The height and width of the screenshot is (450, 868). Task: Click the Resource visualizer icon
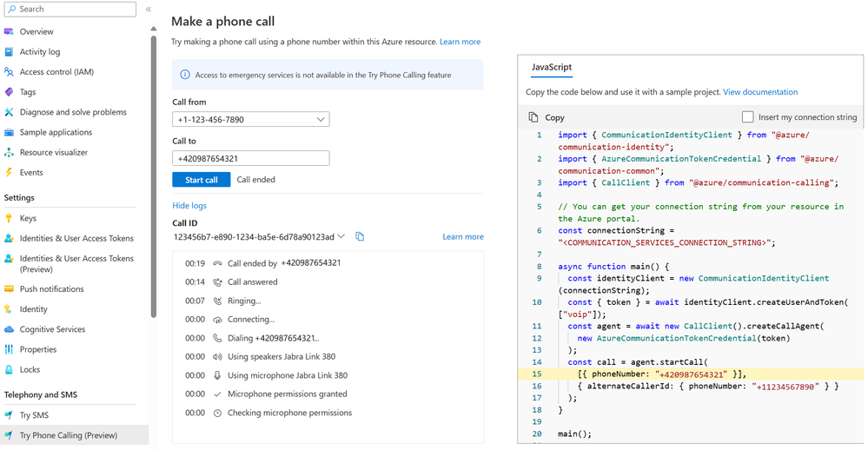[9, 152]
